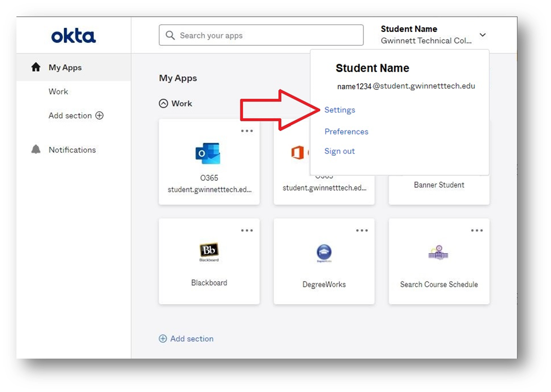Image resolution: width=551 pixels, height=392 pixels.
Task: Click the My Apps home icon
Action: pyautogui.click(x=36, y=67)
